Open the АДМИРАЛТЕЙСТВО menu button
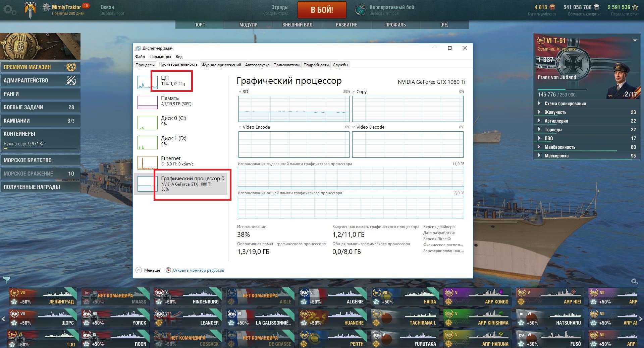Viewport: 644px width, 348px height. click(x=40, y=80)
